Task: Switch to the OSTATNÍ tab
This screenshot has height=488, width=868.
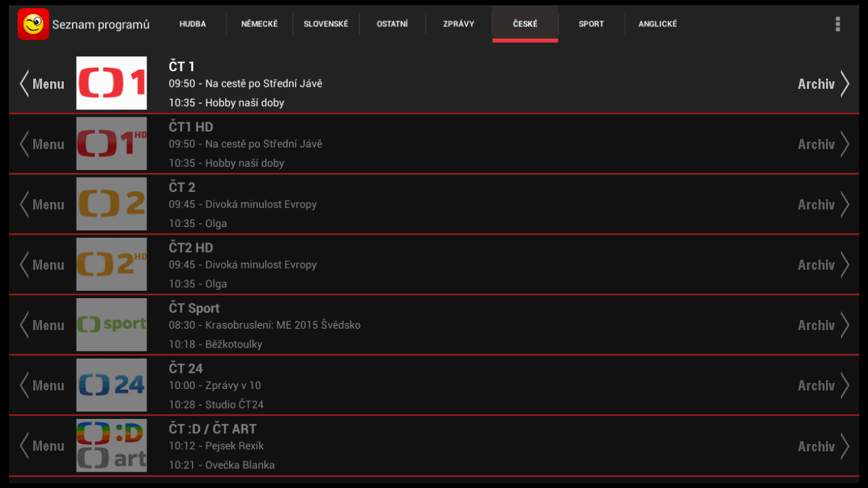Action: 392,24
